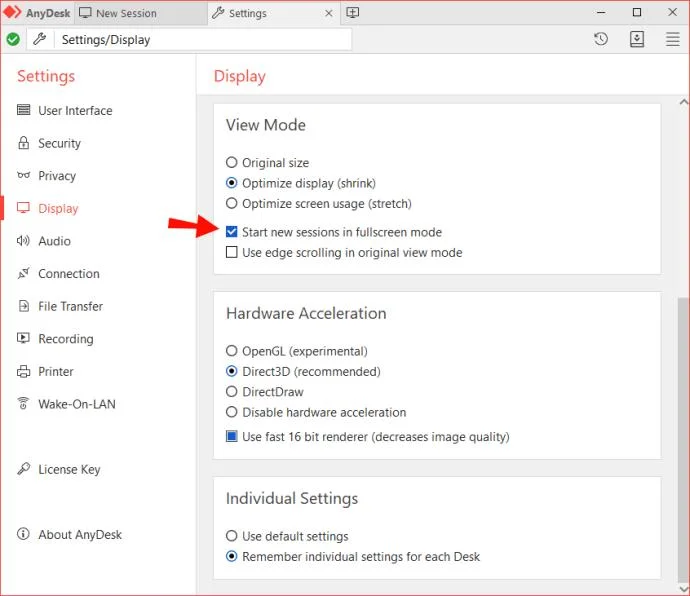Click the Printer icon
Image resolution: width=690 pixels, height=596 pixels.
pyautogui.click(x=23, y=372)
